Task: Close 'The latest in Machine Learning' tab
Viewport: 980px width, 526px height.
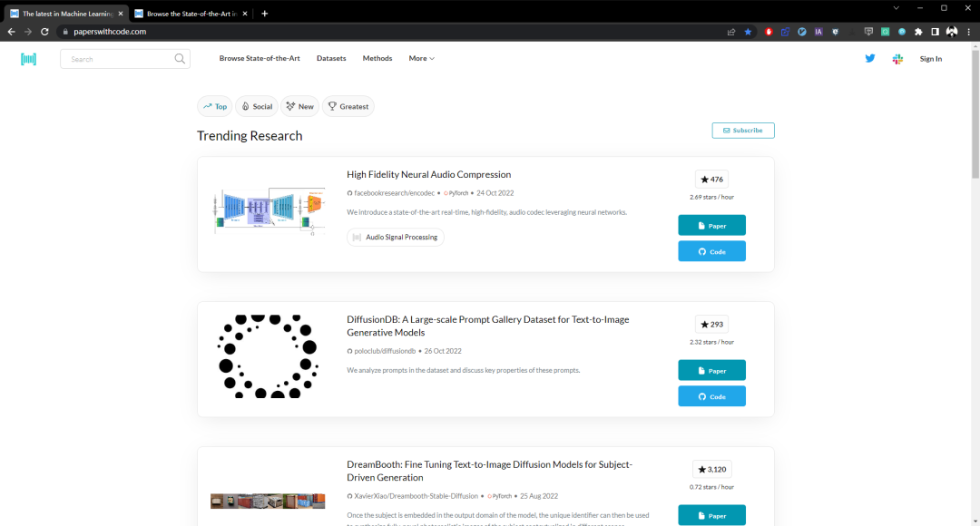Action: coord(121,13)
